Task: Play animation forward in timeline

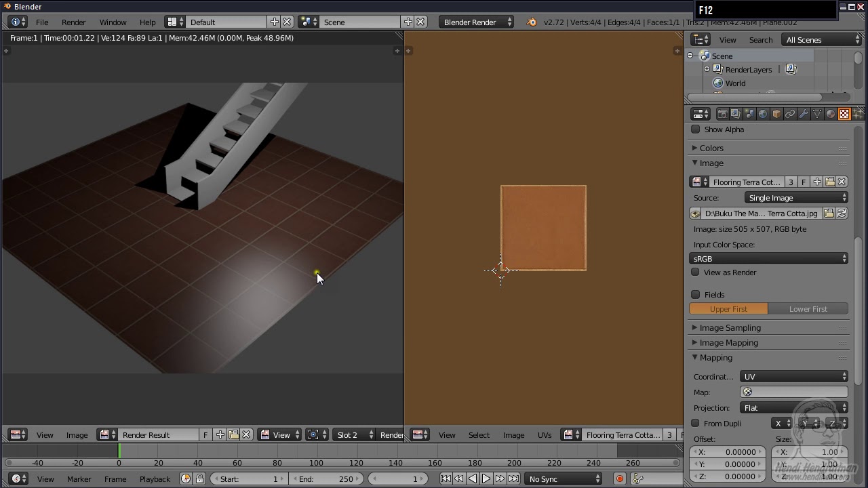Action: coord(486,479)
